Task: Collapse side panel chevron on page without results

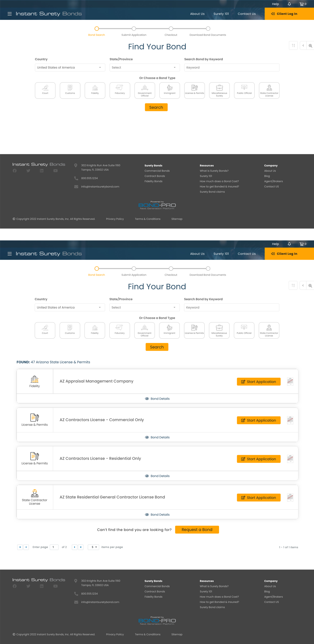Action: 303,46
